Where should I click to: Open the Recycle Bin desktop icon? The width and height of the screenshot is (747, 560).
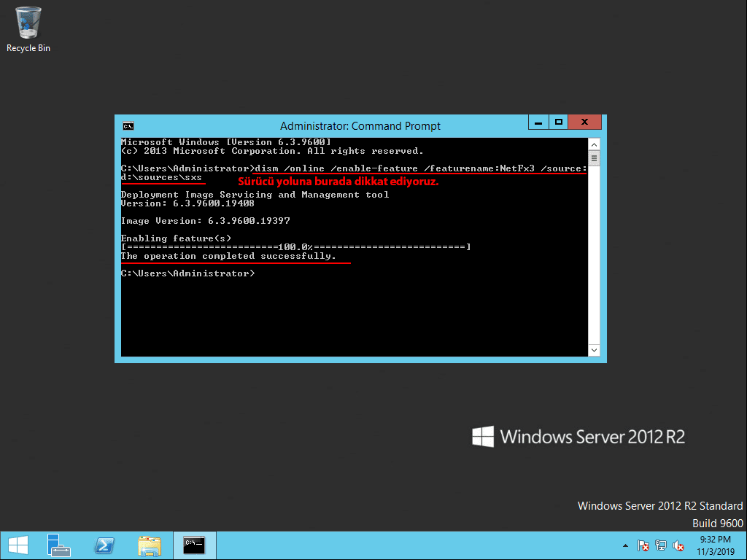point(28,29)
